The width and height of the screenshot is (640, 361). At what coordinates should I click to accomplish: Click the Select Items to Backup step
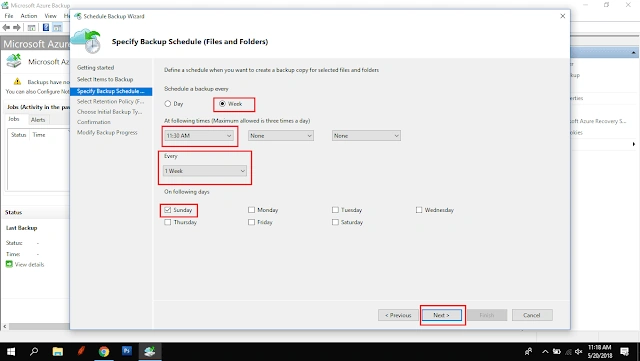[x=105, y=79]
